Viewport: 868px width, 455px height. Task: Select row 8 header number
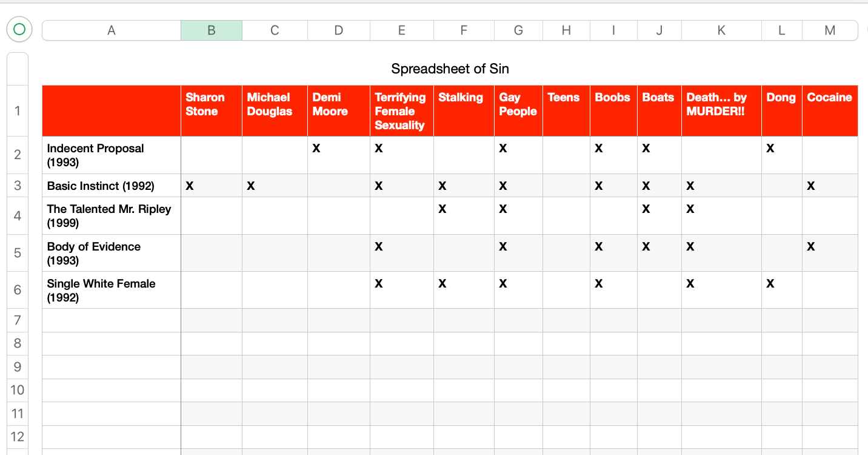point(18,343)
